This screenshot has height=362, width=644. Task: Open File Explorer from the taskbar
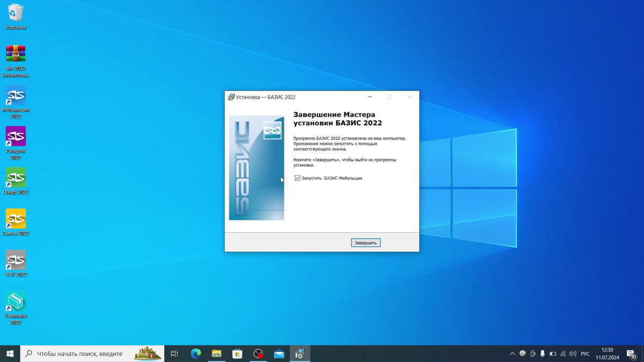(216, 354)
